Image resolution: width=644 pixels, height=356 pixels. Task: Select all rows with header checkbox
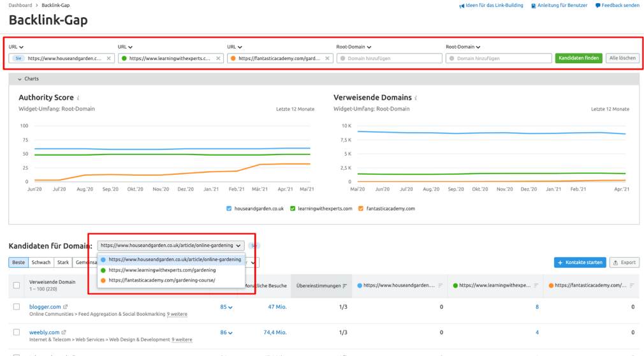pos(17,285)
